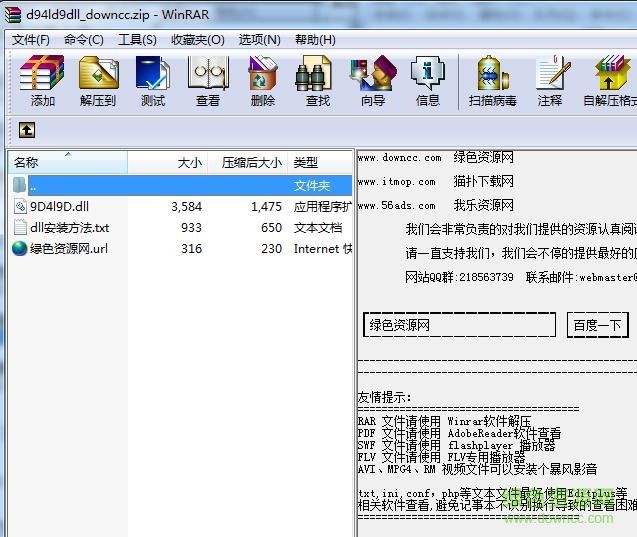Viewport: 637px width, 537px height.
Task: Click the 933 size value
Action: 191,227
